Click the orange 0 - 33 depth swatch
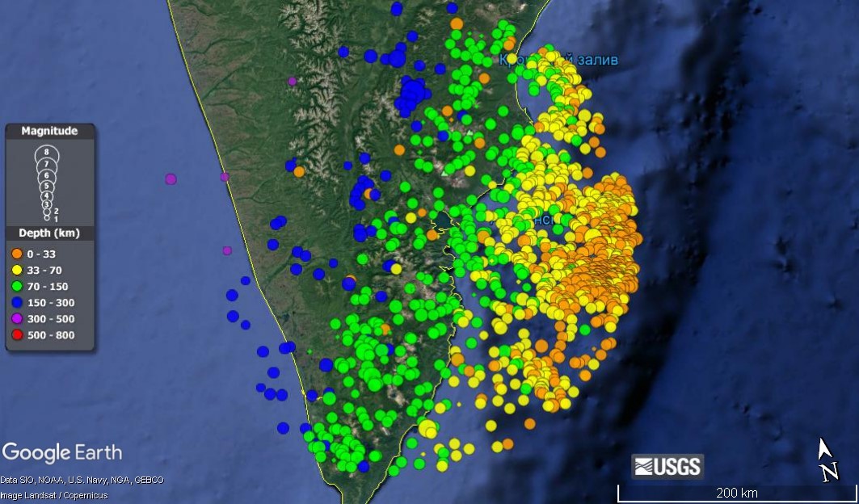 (x=17, y=254)
